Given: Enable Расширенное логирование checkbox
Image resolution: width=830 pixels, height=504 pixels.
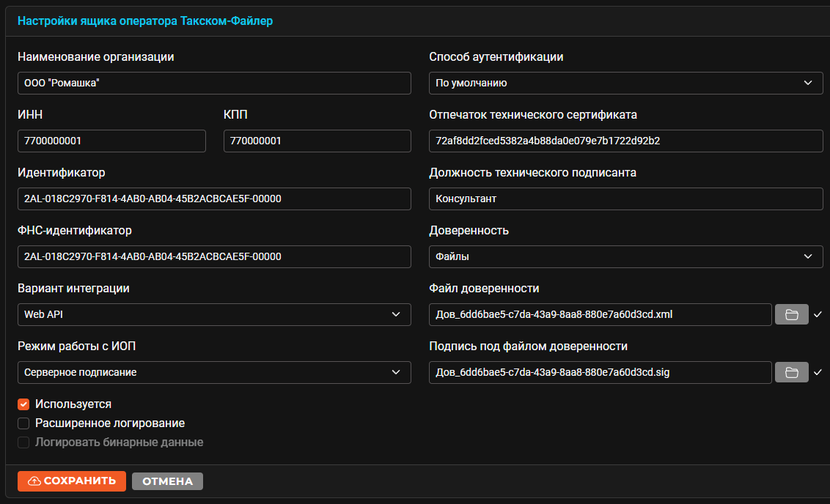Looking at the screenshot, I should click(x=23, y=423).
